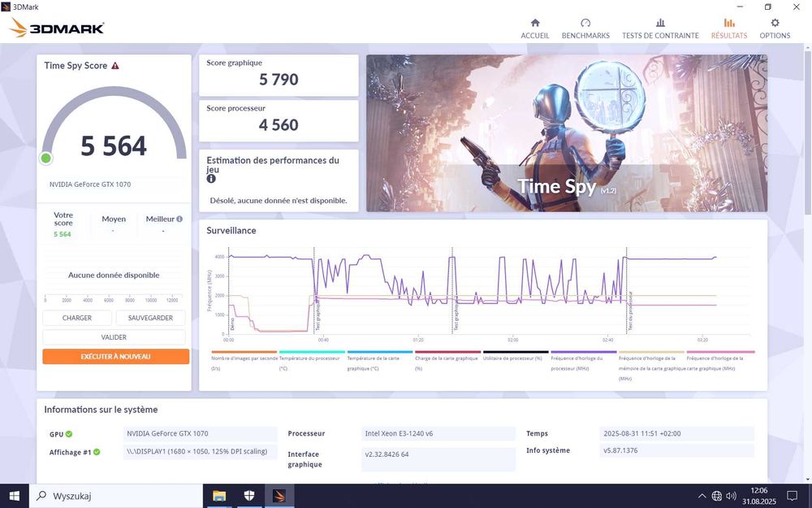Click the Time Spy Score warning icon
Image resolution: width=812 pixels, height=508 pixels.
point(115,66)
